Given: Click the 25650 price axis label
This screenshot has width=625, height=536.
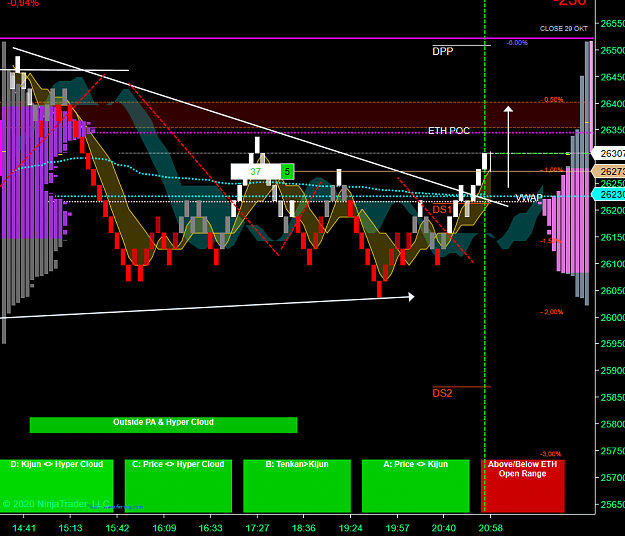Looking at the screenshot, I should (x=613, y=504).
